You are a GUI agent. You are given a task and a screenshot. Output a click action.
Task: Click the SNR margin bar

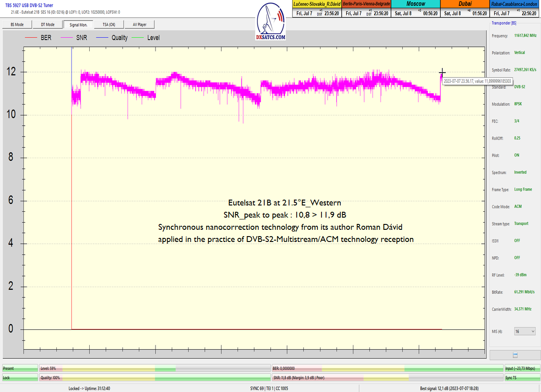pyautogui.click(x=386, y=378)
